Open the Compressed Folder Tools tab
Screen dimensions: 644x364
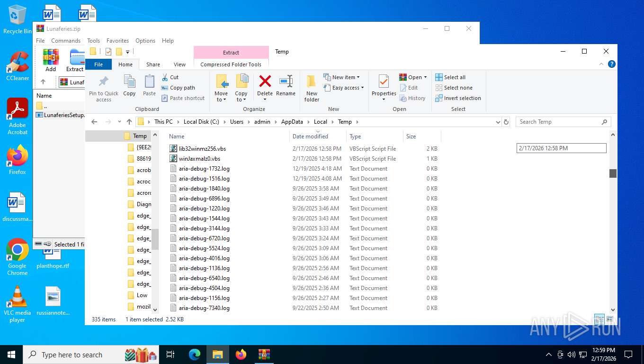[x=231, y=64]
